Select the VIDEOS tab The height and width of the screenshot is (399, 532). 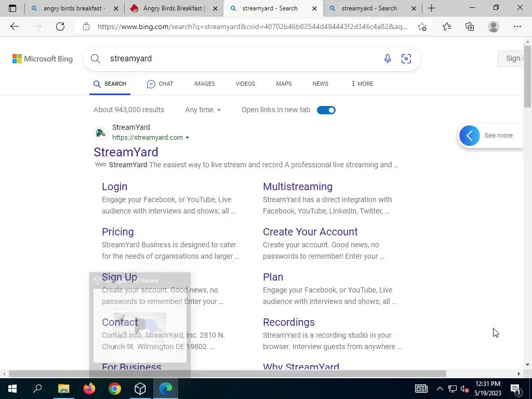coord(245,84)
